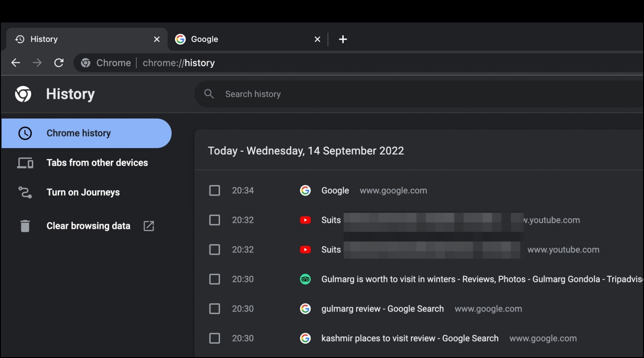The image size is (644, 358).
Task: Choose Turn on Journeys in the sidebar
Action: [x=86, y=192]
